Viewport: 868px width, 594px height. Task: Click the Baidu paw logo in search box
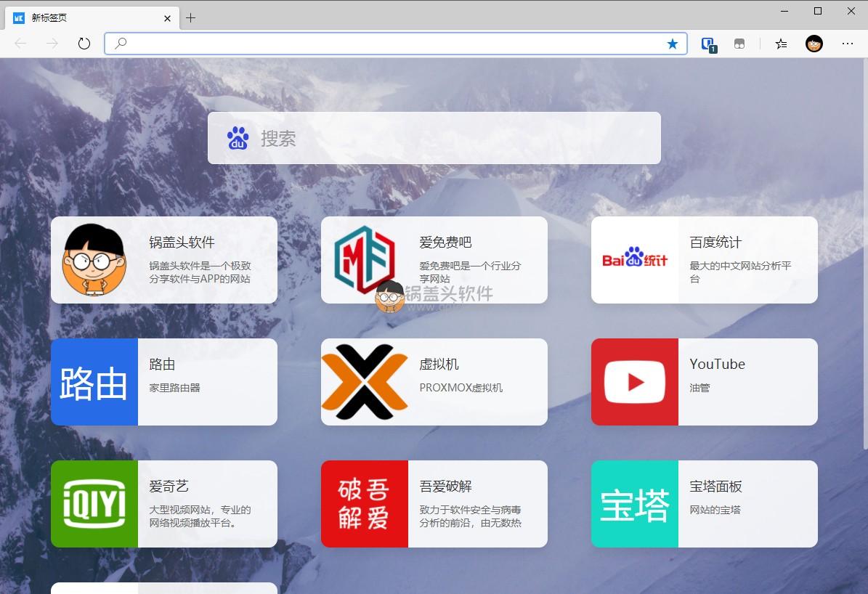238,138
